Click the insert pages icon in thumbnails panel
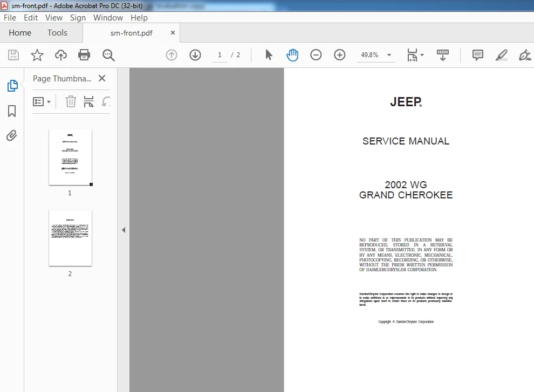Image resolution: width=534 pixels, height=392 pixels. (x=88, y=101)
